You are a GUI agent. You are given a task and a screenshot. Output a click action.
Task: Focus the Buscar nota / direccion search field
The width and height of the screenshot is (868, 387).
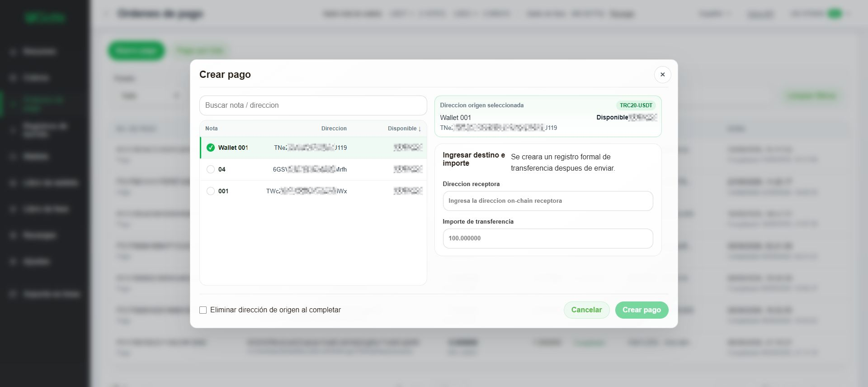313,105
